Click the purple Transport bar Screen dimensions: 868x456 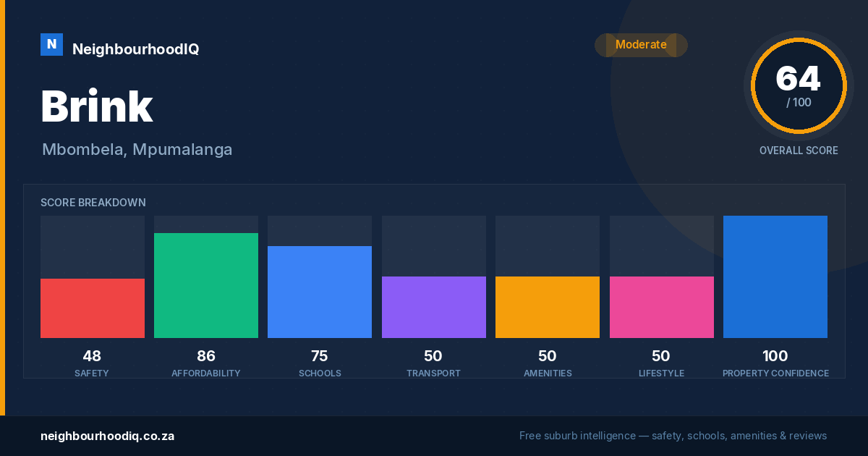pyautogui.click(x=434, y=307)
